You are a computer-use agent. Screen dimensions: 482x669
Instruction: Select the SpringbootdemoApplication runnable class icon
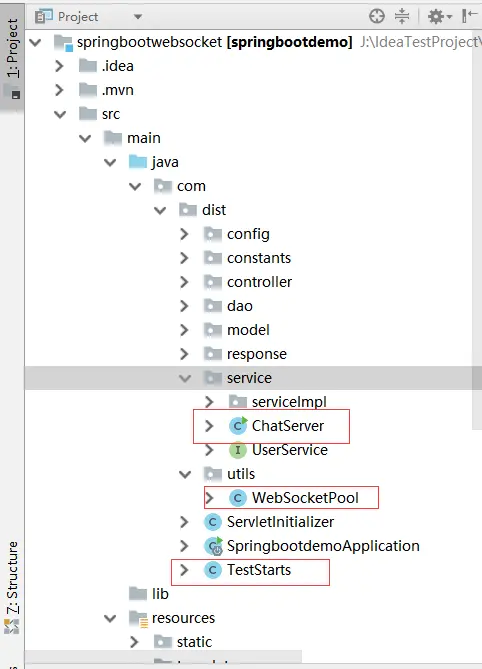click(x=214, y=546)
